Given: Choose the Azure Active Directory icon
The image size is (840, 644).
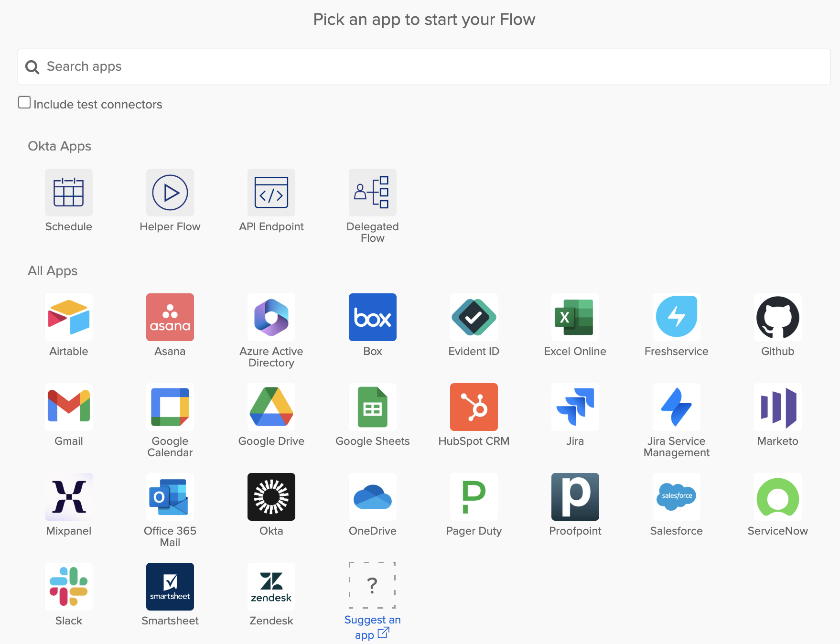Looking at the screenshot, I should coord(271,317).
